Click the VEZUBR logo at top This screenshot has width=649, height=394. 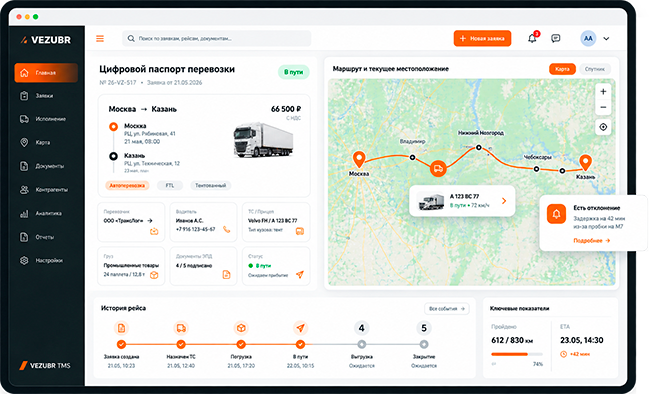(x=46, y=40)
